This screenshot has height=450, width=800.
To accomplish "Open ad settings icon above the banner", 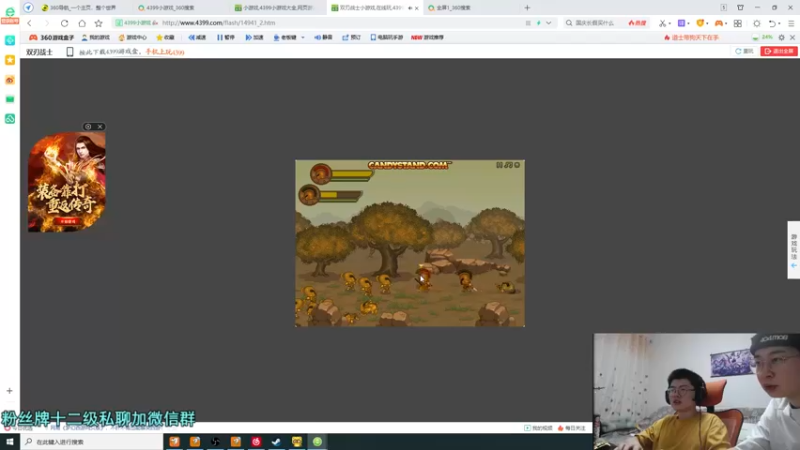I will tap(88, 127).
